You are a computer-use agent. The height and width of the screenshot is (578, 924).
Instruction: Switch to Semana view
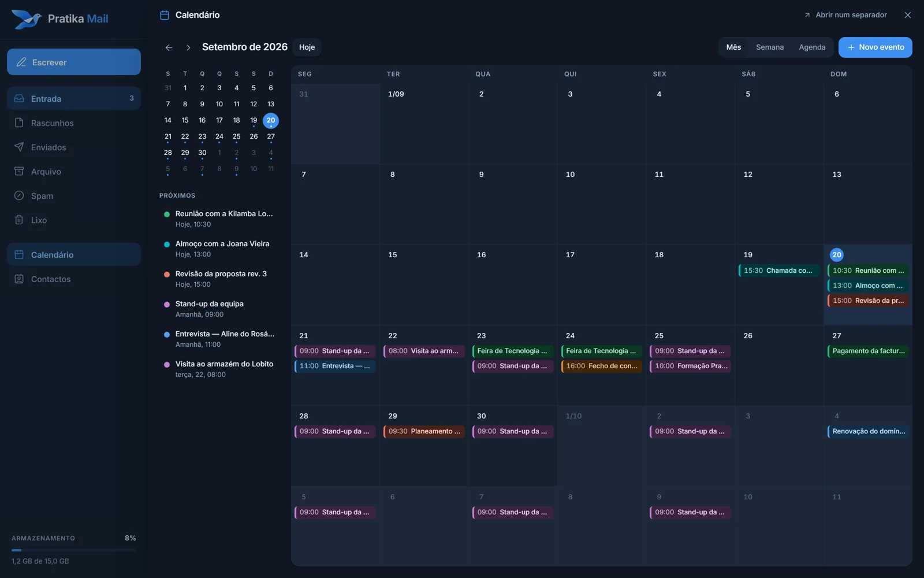click(x=770, y=47)
